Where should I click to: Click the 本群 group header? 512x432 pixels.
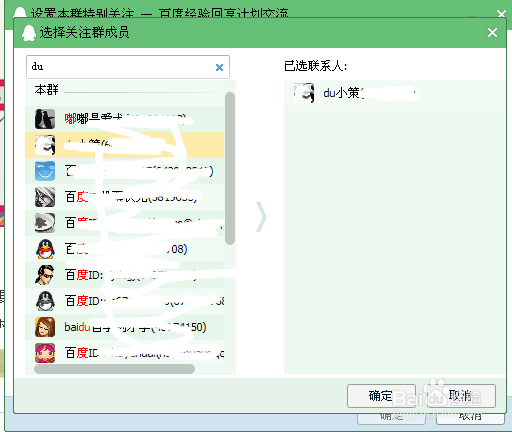[47, 90]
